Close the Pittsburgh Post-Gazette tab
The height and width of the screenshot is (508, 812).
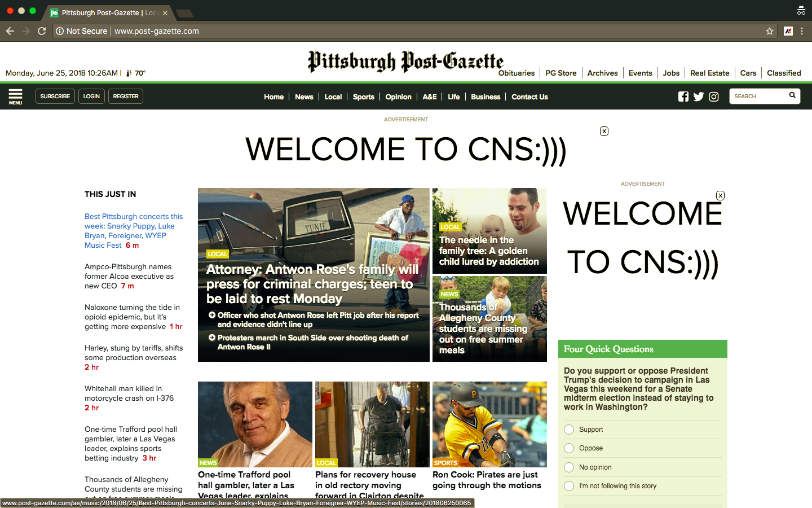coord(165,12)
